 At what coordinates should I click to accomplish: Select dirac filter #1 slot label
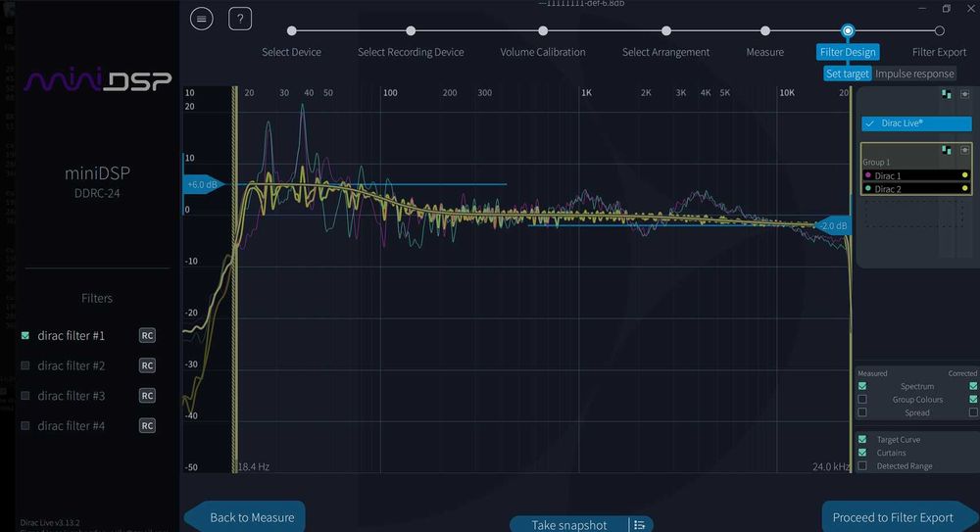point(72,336)
